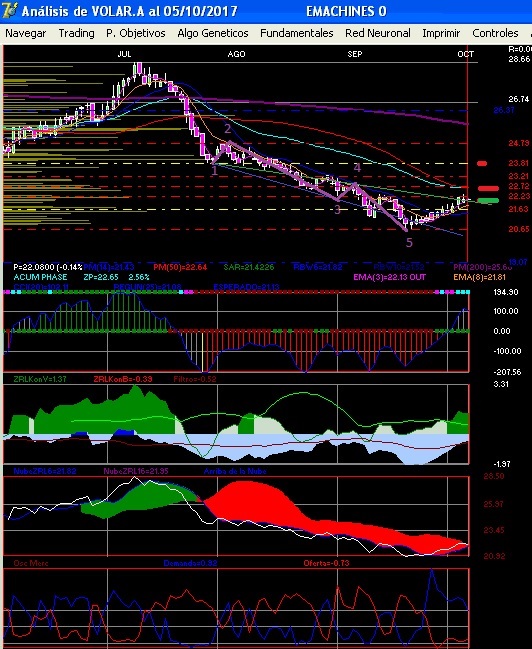This screenshot has height=649, width=532.
Task: Click Elliott wave label 3 on chart
Action: pos(337,209)
